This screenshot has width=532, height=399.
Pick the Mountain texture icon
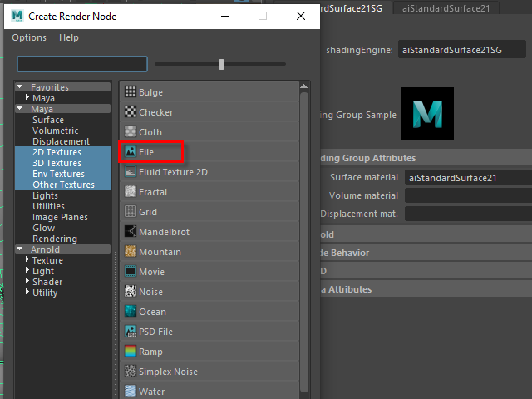pyautogui.click(x=131, y=252)
